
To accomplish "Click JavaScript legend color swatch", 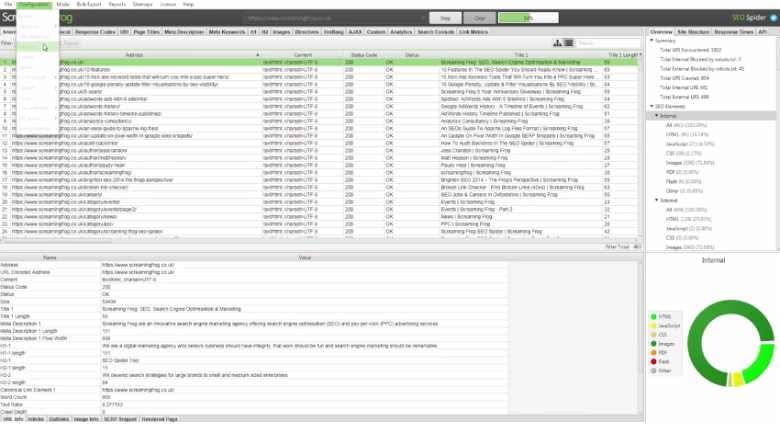I will tap(654, 325).
